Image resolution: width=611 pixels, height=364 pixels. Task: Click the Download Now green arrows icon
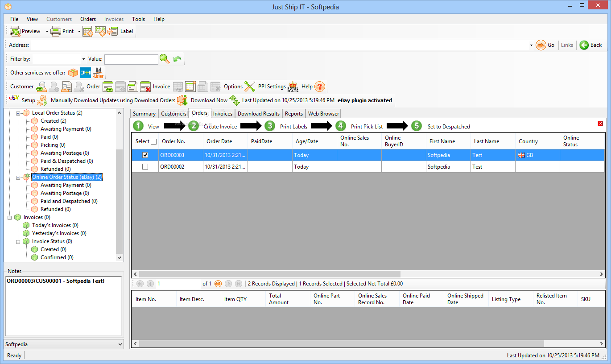click(x=235, y=100)
